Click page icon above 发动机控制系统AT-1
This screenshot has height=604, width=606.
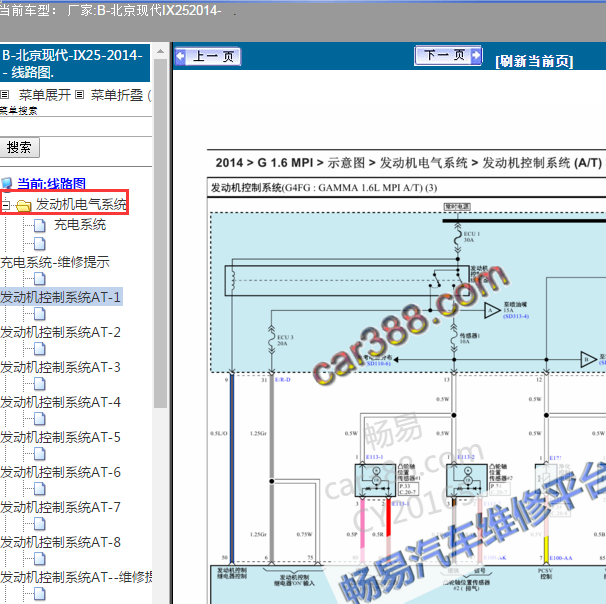(x=40, y=279)
